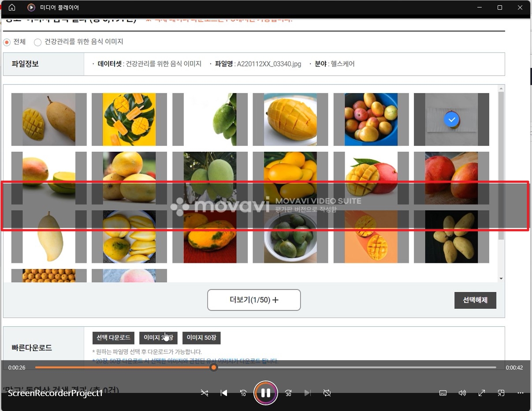
Task: Click the 이미지 20장 button
Action: pos(158,338)
